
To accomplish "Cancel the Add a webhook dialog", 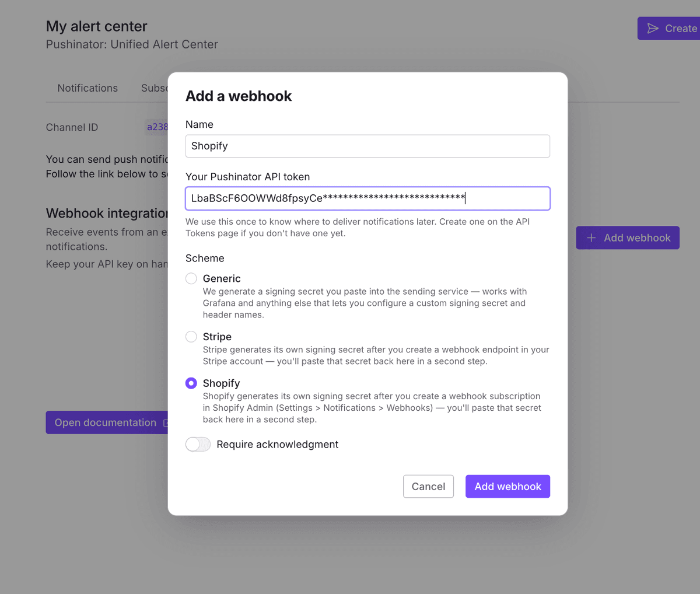I will (x=428, y=487).
